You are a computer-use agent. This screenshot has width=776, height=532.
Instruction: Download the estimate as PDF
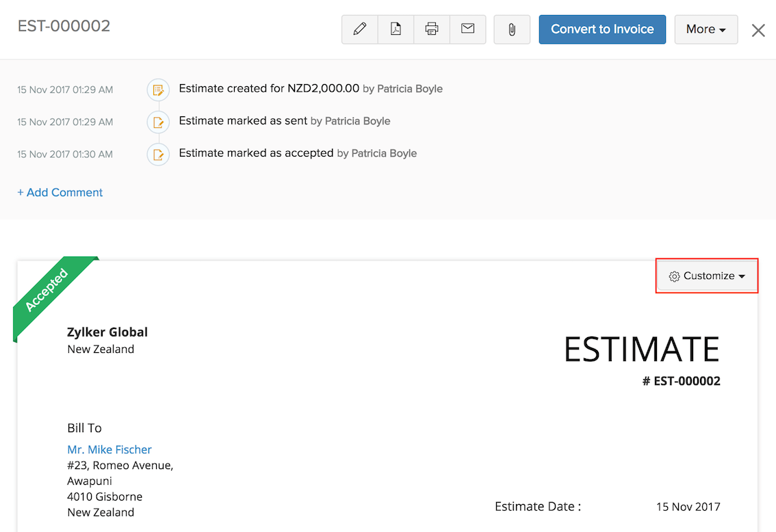(396, 29)
